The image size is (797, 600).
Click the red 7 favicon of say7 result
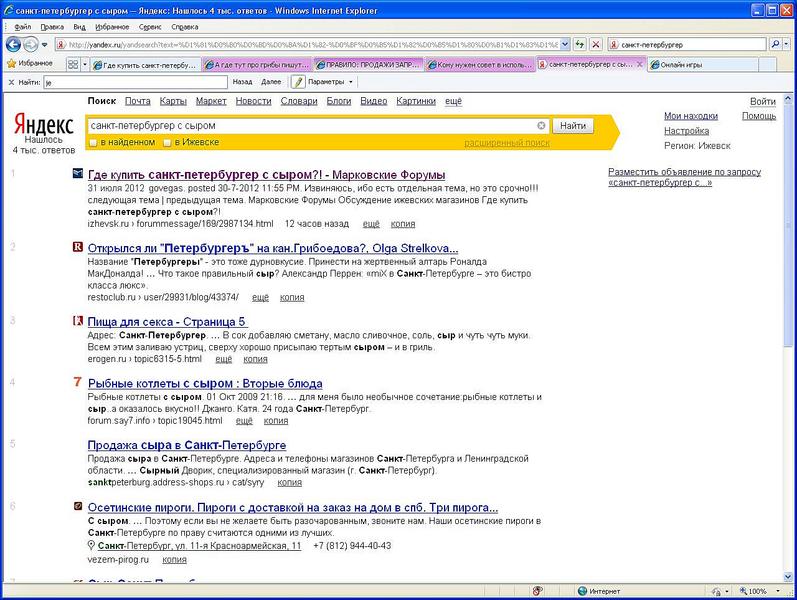77,381
